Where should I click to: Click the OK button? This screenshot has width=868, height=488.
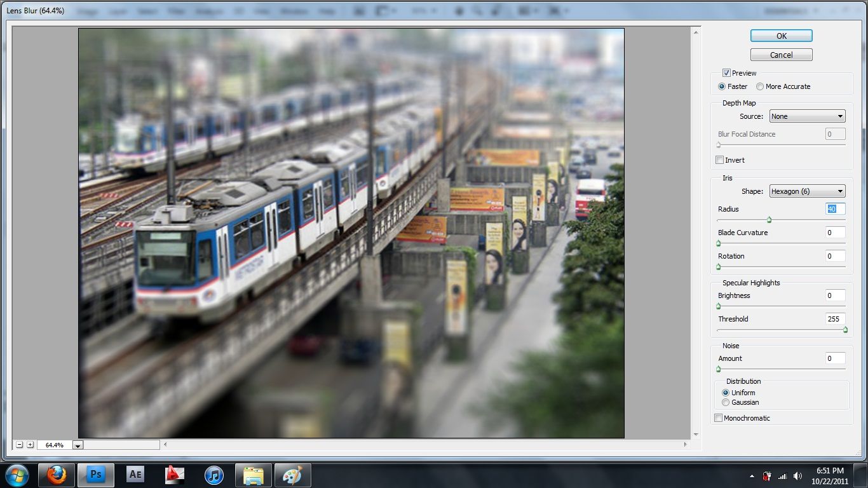[781, 36]
